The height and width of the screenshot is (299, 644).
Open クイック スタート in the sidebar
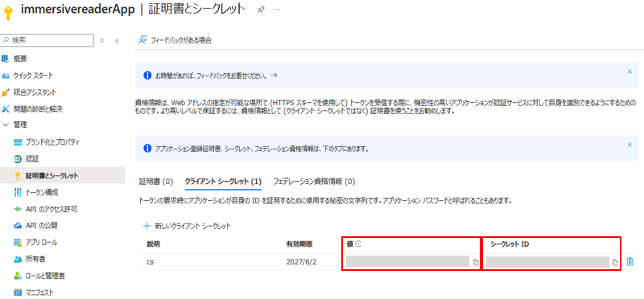tap(34, 76)
